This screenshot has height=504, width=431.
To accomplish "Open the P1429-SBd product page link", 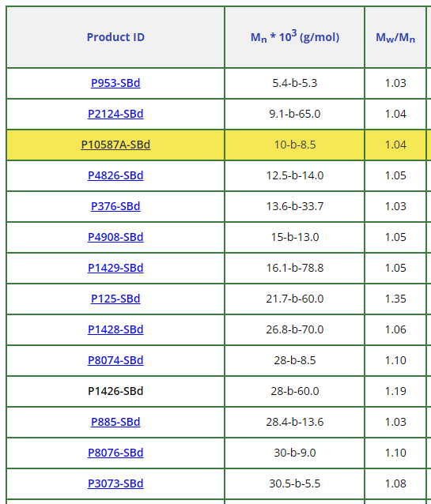I will 115,268.
